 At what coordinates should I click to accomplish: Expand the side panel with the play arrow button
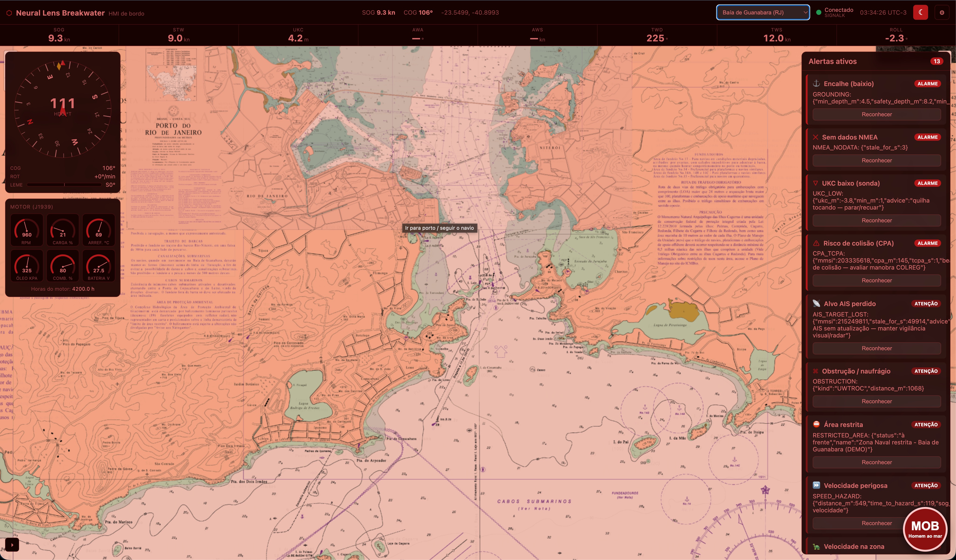12,545
